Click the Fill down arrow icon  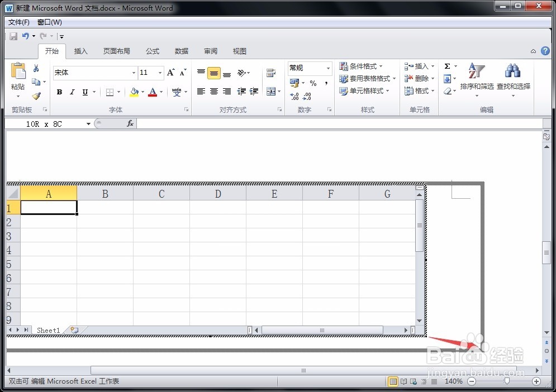448,79
